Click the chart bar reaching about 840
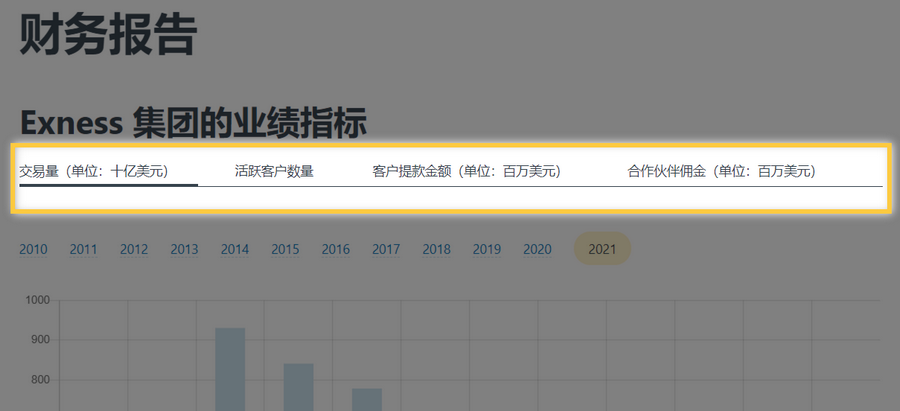The height and width of the screenshot is (411, 900). (x=298, y=387)
